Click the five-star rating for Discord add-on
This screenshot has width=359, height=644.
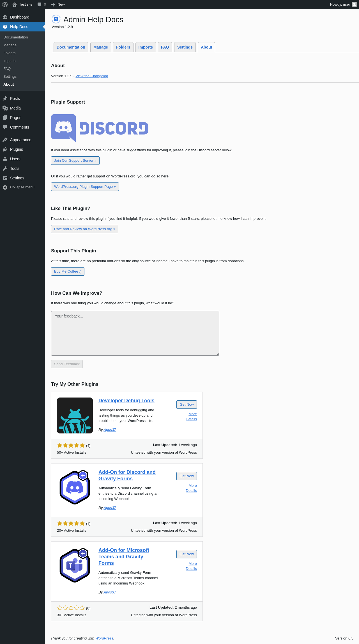(x=71, y=524)
